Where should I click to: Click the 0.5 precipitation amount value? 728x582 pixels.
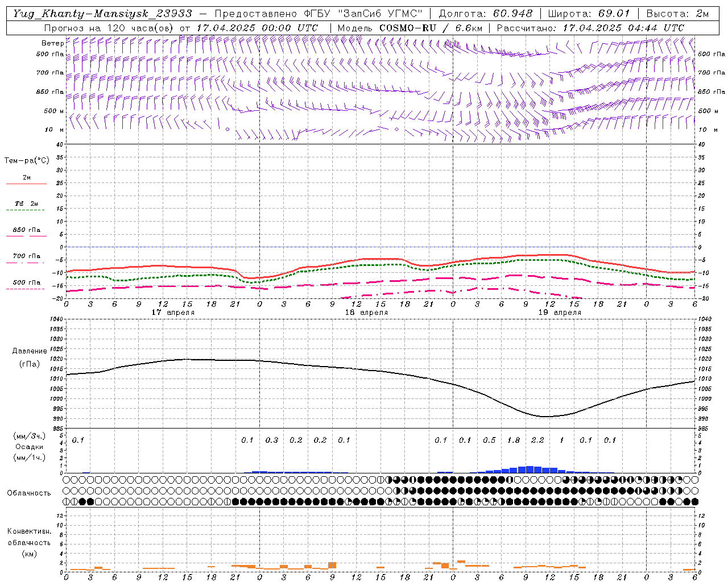coord(489,440)
